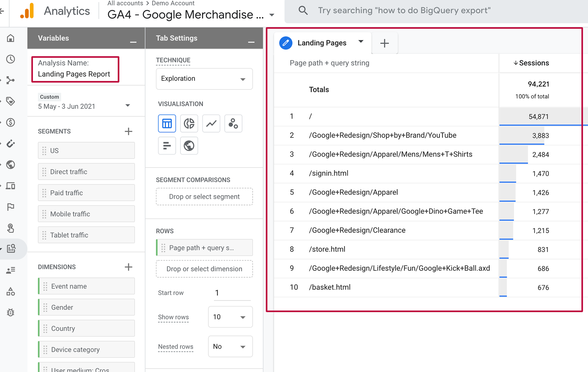The height and width of the screenshot is (372, 588).
Task: Expand the custom date range selector
Action: click(128, 105)
